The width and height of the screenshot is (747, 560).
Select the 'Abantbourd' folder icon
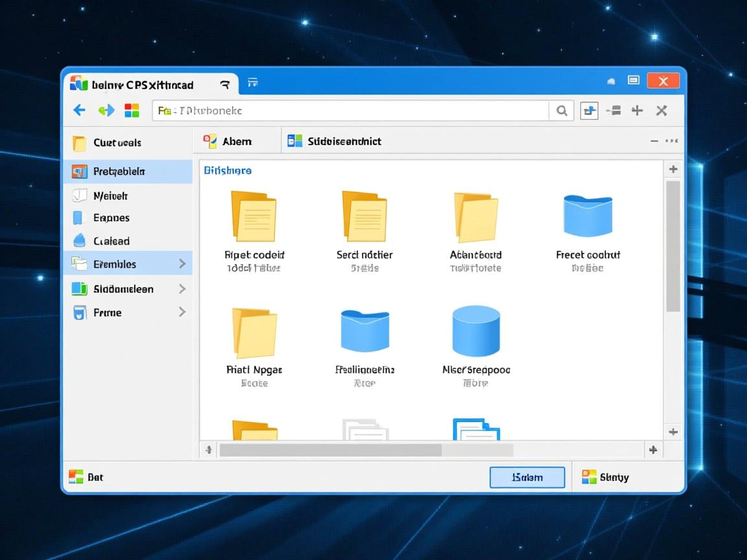(x=475, y=216)
